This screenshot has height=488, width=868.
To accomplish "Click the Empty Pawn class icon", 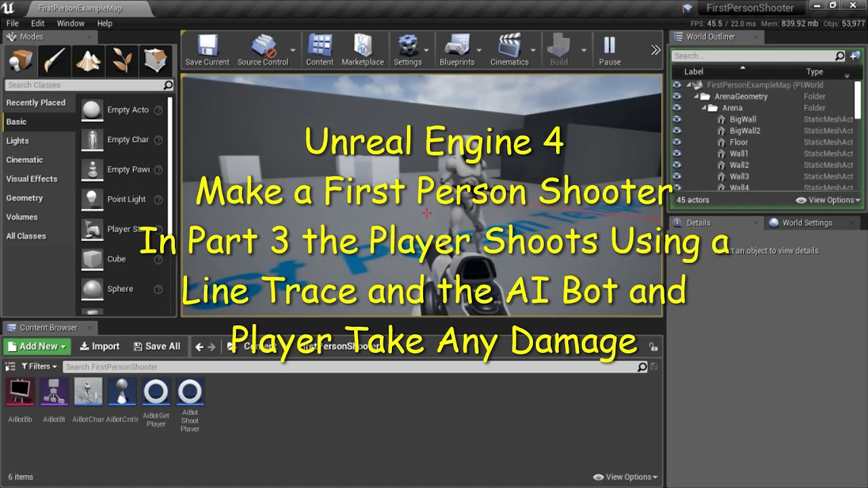I will click(92, 169).
